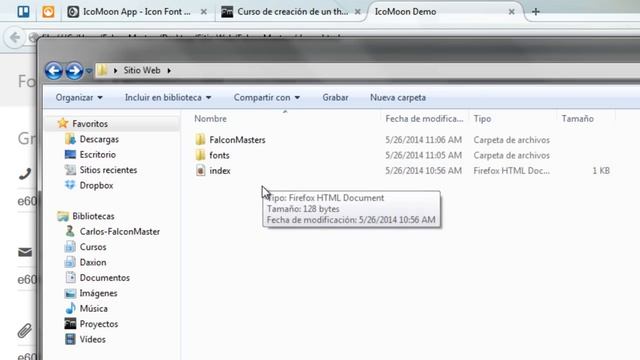Click phone glyph in the IcoMoon Demo page
The width and height of the screenshot is (640, 360).
(x=25, y=174)
